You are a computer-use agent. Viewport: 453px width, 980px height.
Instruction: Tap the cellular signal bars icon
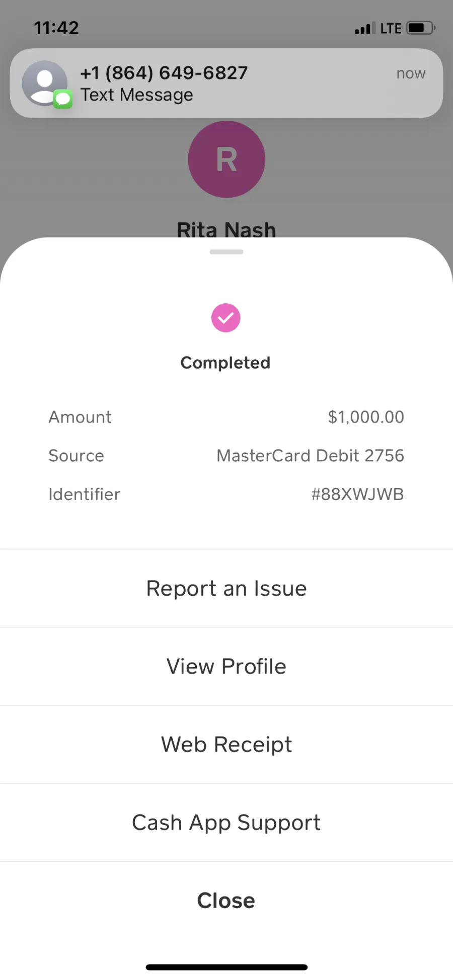click(365, 29)
